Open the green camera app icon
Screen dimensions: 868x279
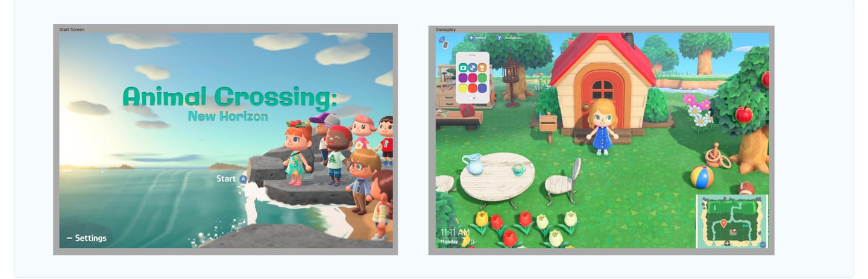pos(463,67)
